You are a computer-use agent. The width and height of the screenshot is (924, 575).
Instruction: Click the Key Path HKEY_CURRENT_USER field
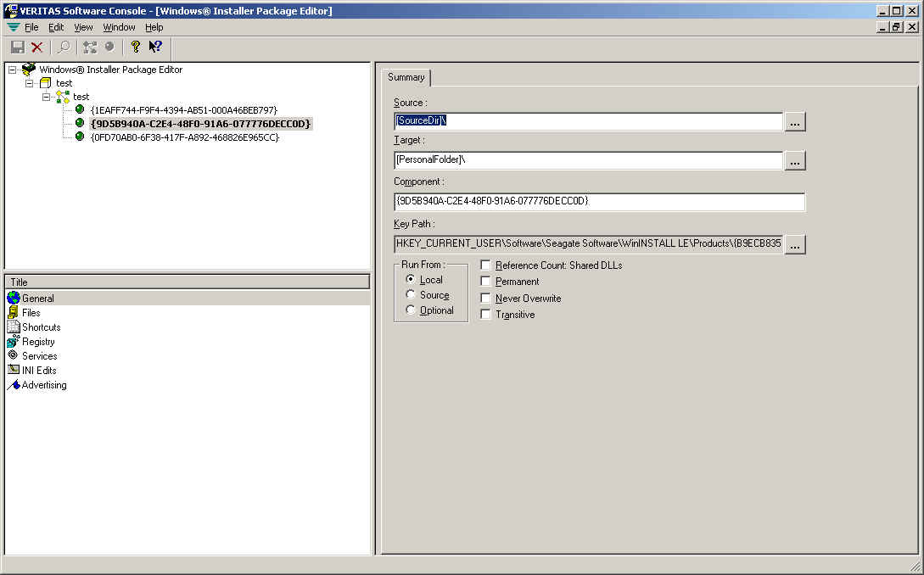[x=588, y=244]
